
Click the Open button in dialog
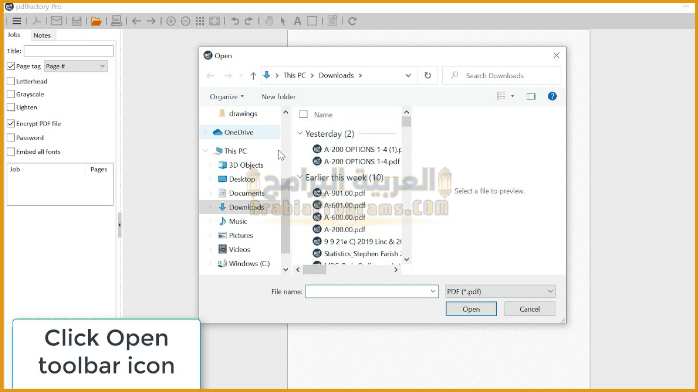(471, 309)
